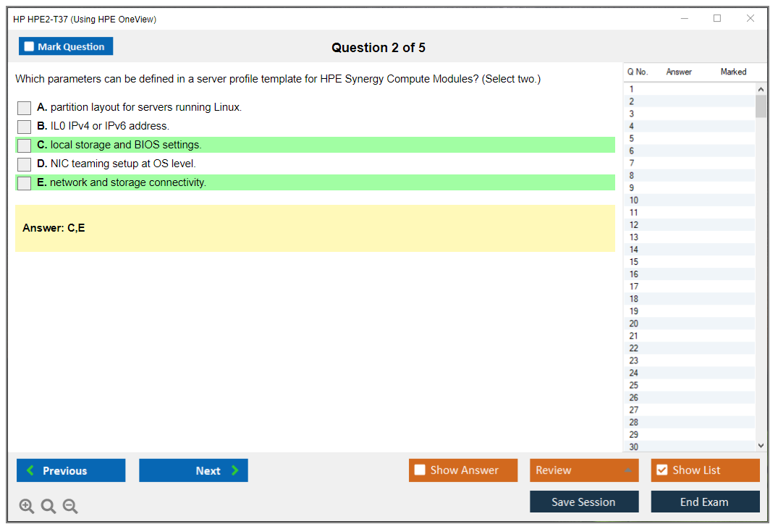Check option A partition layout checkbox
Viewport: 778px width, 532px height.
(25, 108)
